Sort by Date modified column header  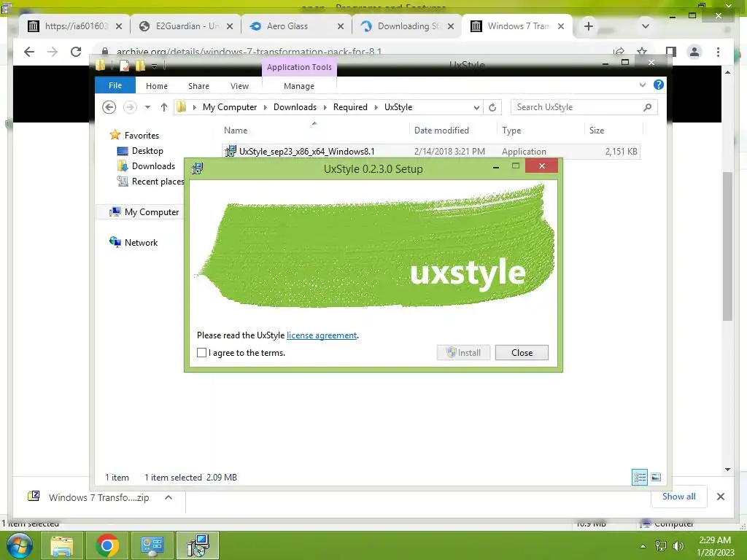(441, 131)
